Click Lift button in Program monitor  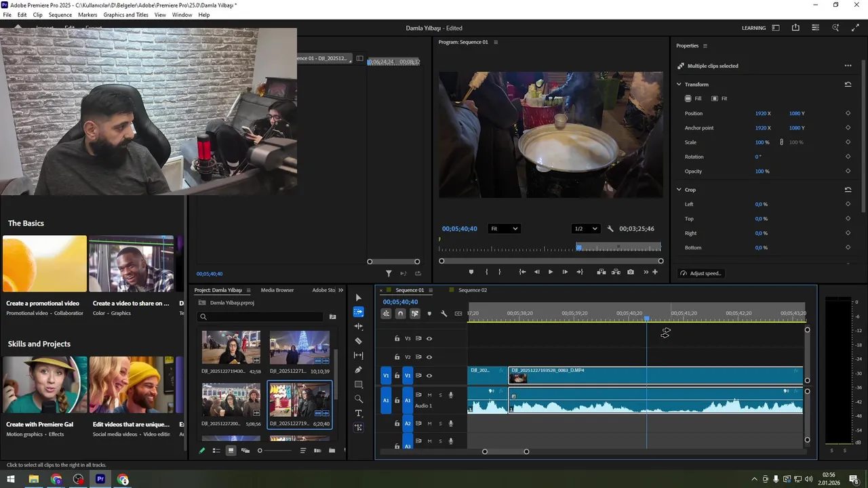pyautogui.click(x=601, y=272)
